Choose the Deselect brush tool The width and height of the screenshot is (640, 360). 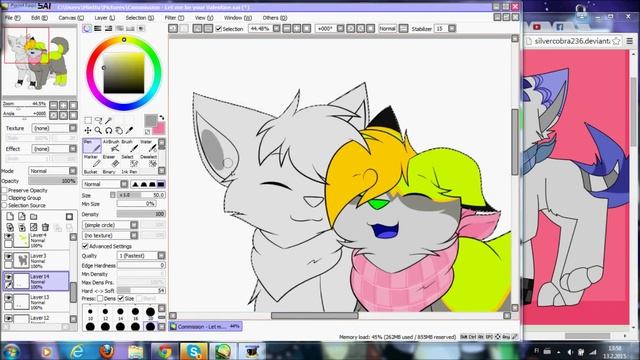click(x=148, y=161)
